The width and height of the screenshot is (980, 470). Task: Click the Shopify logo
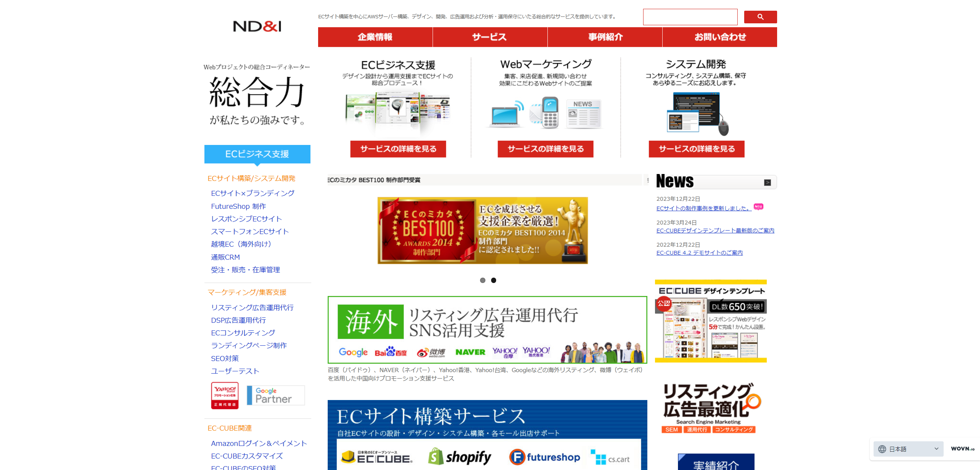tap(460, 457)
